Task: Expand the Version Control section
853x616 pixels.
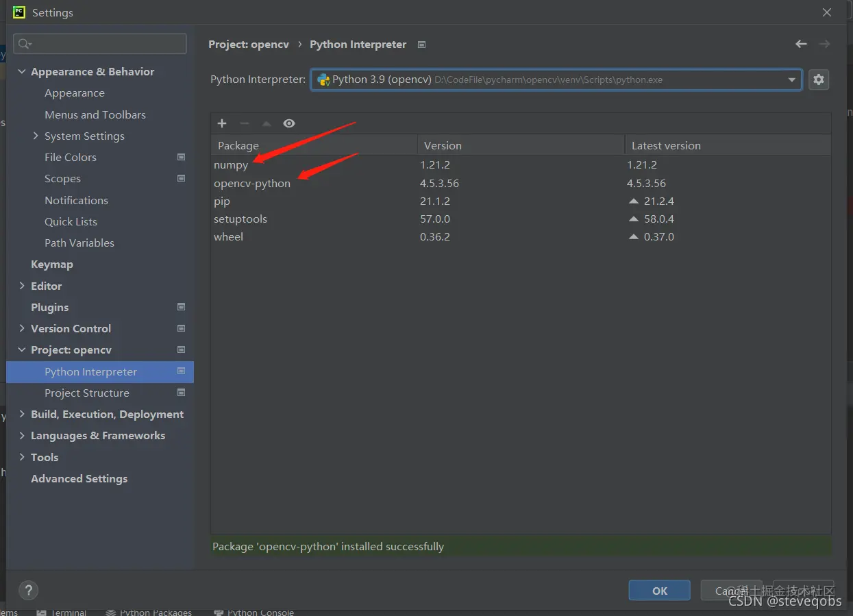Action: point(22,328)
